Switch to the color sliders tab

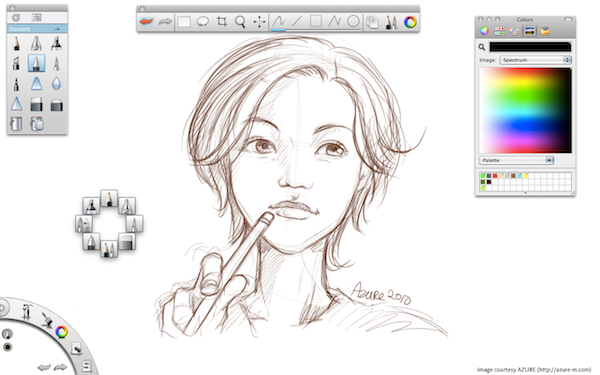(499, 31)
